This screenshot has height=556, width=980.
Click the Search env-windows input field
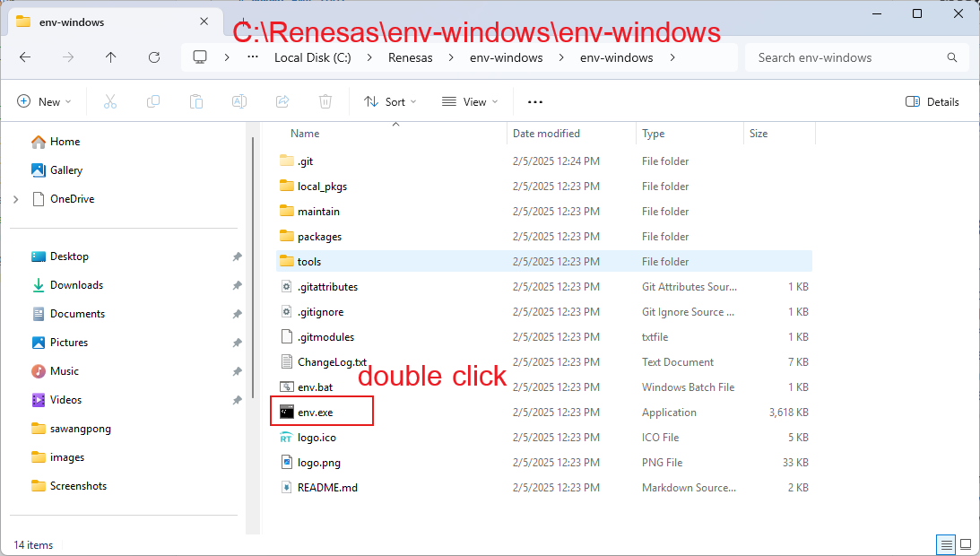tap(847, 57)
